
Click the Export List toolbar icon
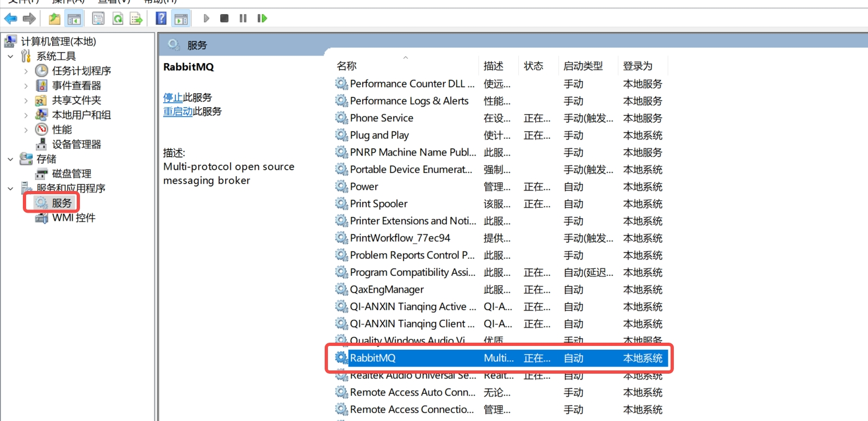pyautogui.click(x=136, y=18)
